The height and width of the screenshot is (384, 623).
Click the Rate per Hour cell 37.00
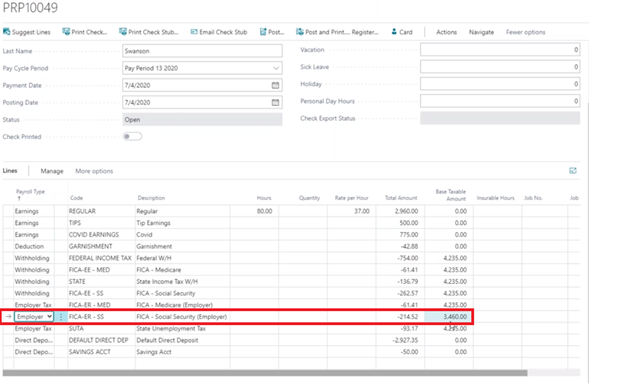pos(351,211)
